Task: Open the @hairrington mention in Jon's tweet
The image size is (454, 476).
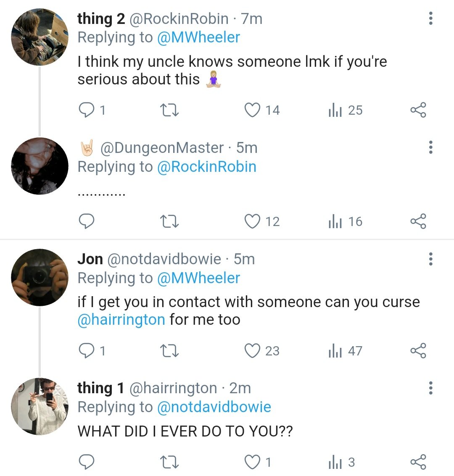Action: tap(121, 320)
